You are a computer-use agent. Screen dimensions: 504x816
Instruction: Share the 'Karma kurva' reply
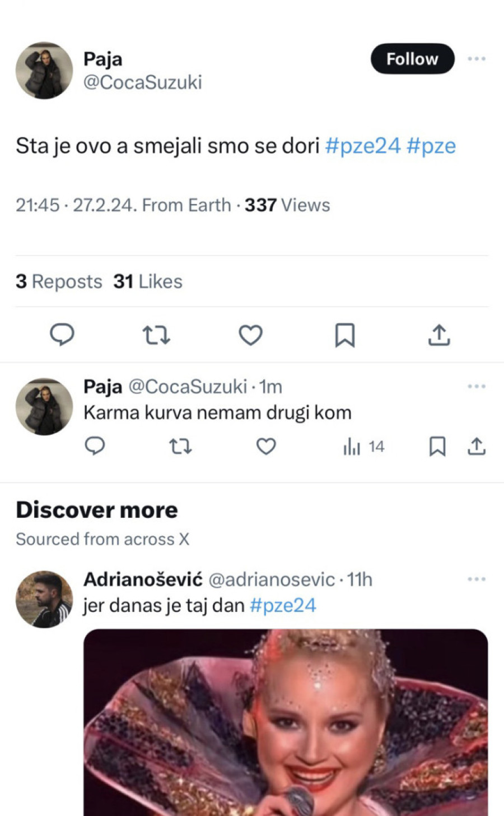[x=476, y=446]
